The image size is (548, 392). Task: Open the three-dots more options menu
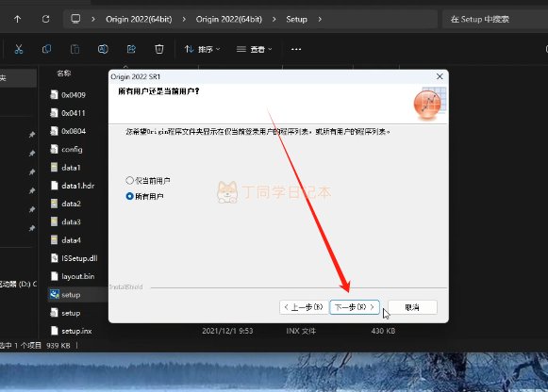pyautogui.click(x=296, y=49)
